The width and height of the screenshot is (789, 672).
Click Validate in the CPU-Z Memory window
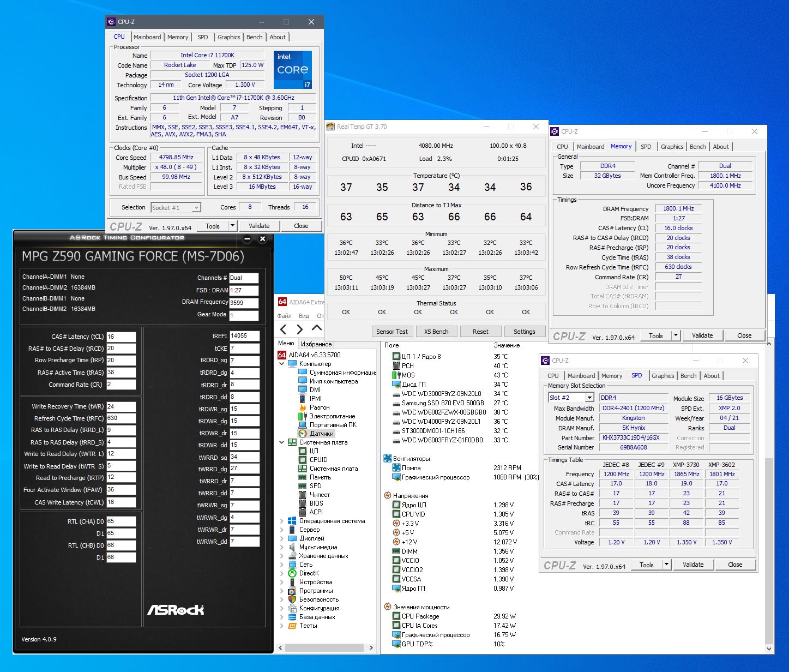(702, 335)
